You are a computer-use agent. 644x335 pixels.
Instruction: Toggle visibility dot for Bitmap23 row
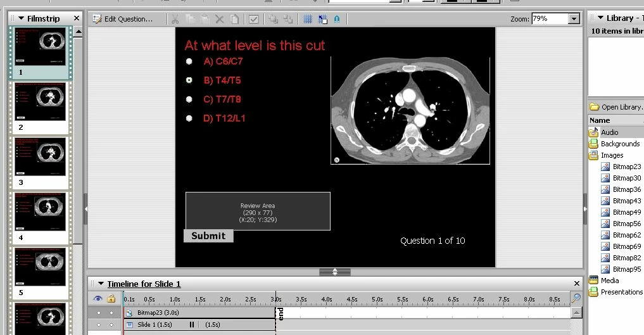[x=99, y=313]
